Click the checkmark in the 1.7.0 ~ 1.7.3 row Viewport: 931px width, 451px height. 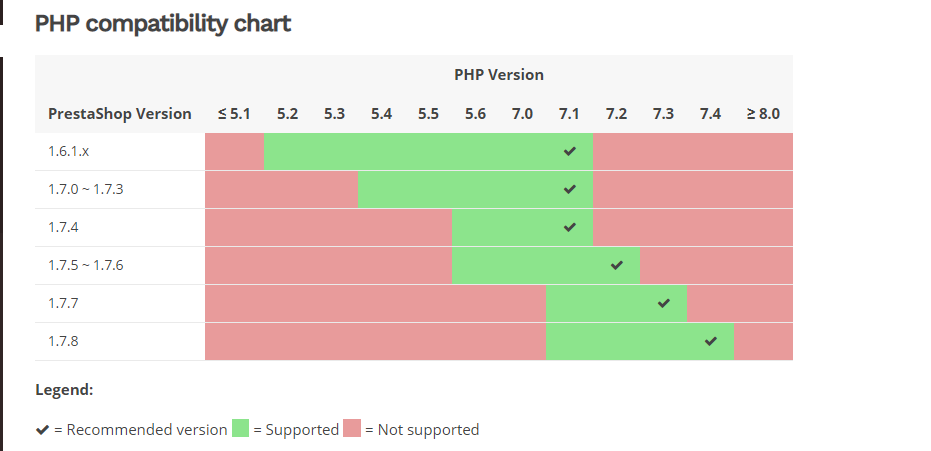tap(570, 189)
